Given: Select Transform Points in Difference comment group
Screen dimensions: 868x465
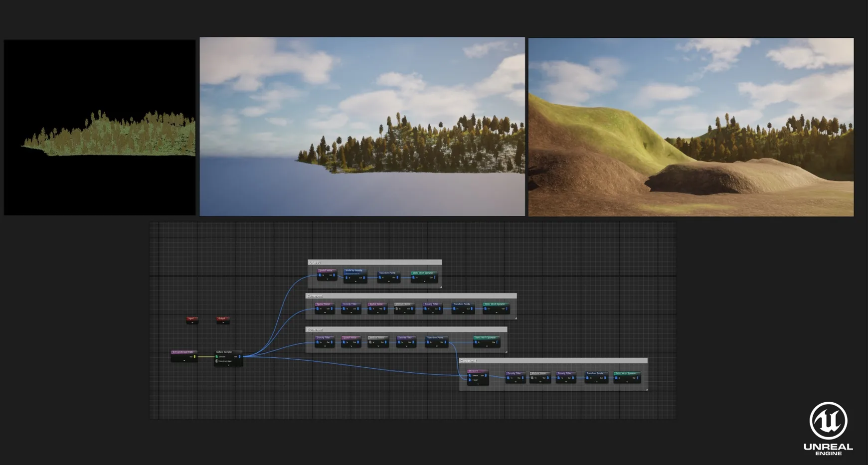Looking at the screenshot, I should click(596, 377).
